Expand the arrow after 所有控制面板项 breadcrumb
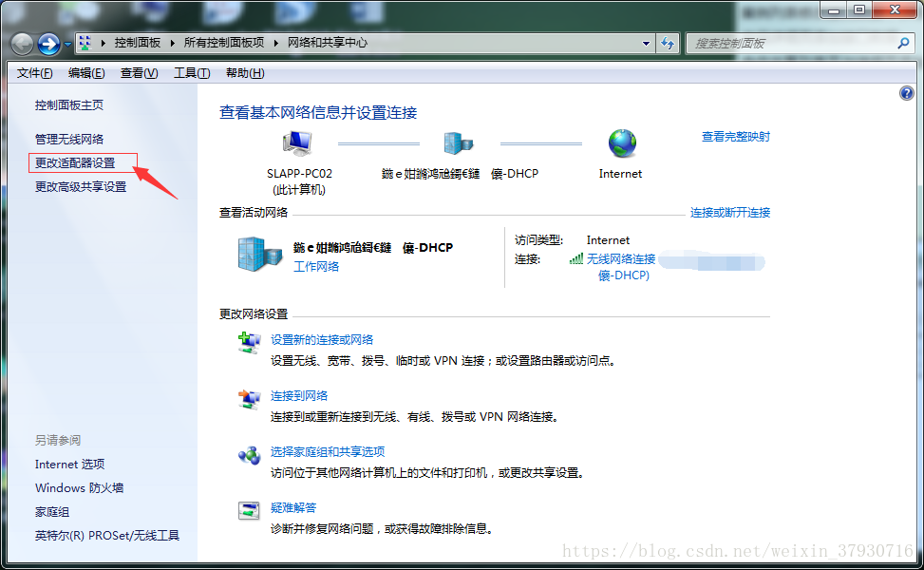 click(275, 43)
